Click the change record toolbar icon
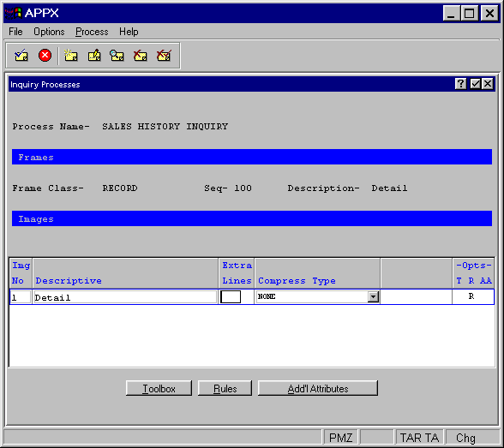The height and width of the screenshot is (448, 504). coord(94,56)
